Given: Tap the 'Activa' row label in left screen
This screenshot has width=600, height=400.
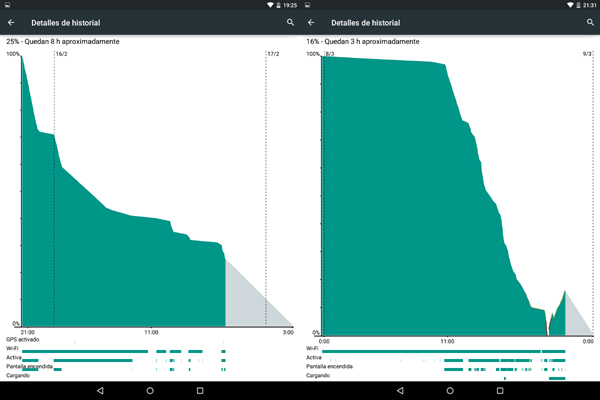Looking at the screenshot, I should (14, 358).
